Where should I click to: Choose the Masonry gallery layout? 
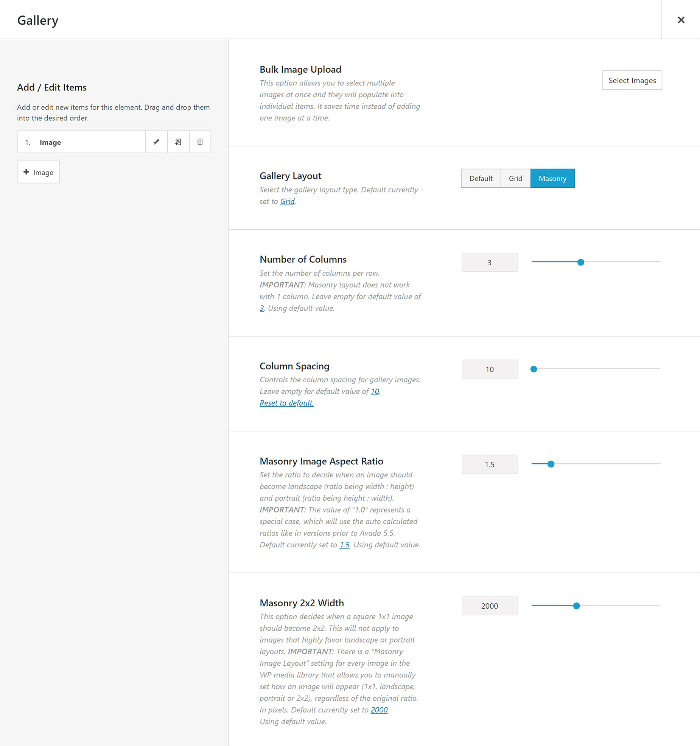[552, 178]
